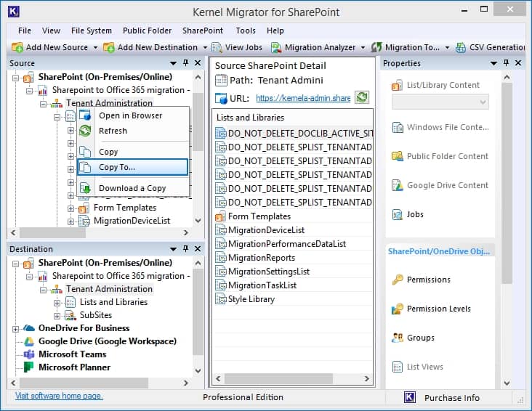Pin the Source panel

(x=185, y=62)
